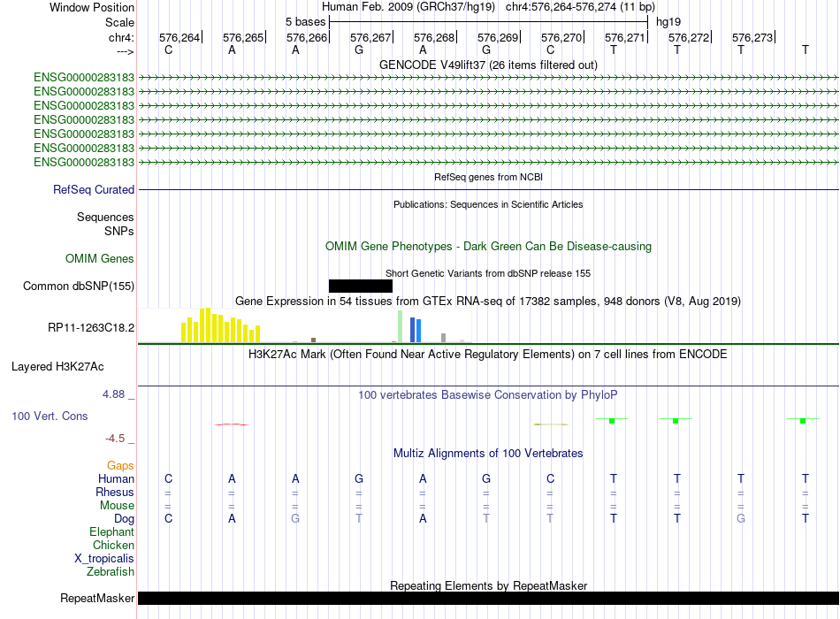Screen dimensions: 840x619
Task: Click the 100 Vert. Cons label
Action: coord(50,416)
